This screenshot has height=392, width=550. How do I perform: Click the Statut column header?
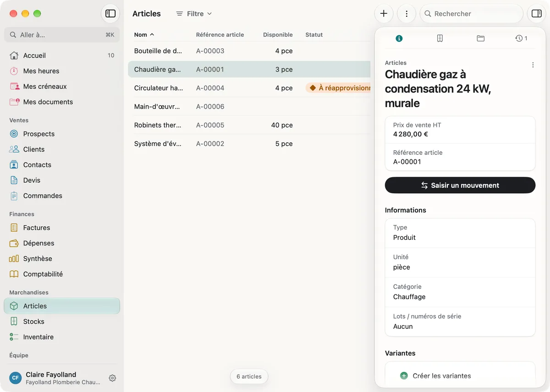(x=314, y=35)
